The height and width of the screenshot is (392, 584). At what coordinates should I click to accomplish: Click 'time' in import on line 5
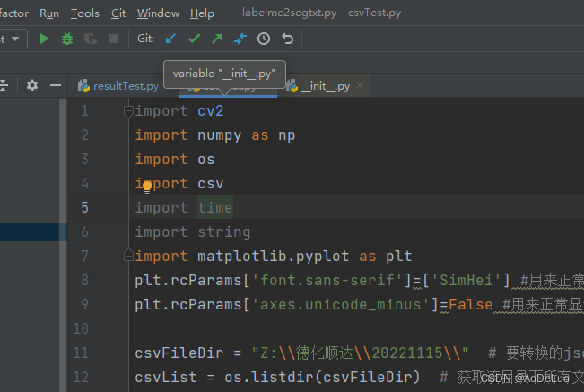point(215,207)
